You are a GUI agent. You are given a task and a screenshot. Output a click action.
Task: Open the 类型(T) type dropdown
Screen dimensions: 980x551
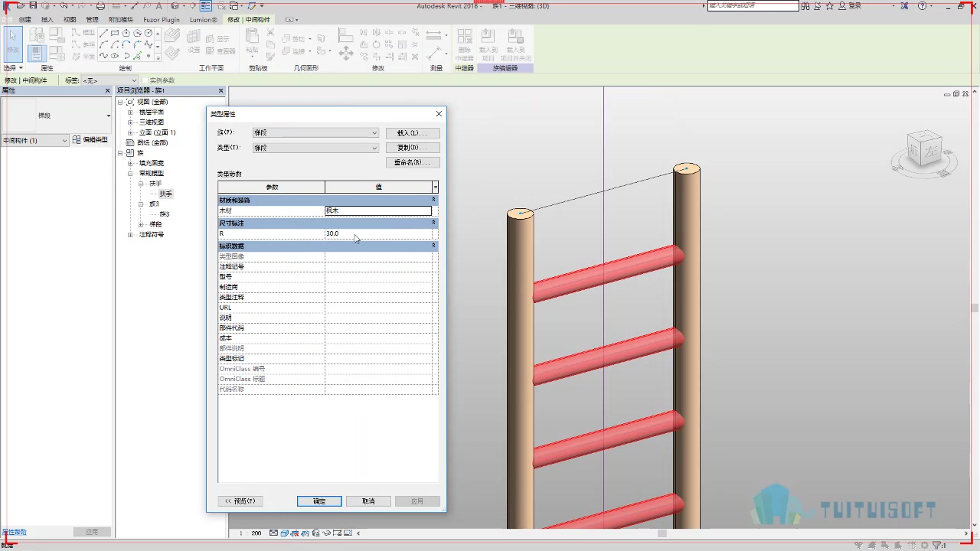[315, 148]
